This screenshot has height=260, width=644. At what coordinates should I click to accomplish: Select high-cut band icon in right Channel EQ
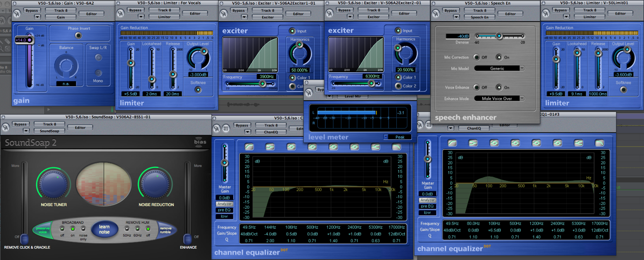pos(600,143)
